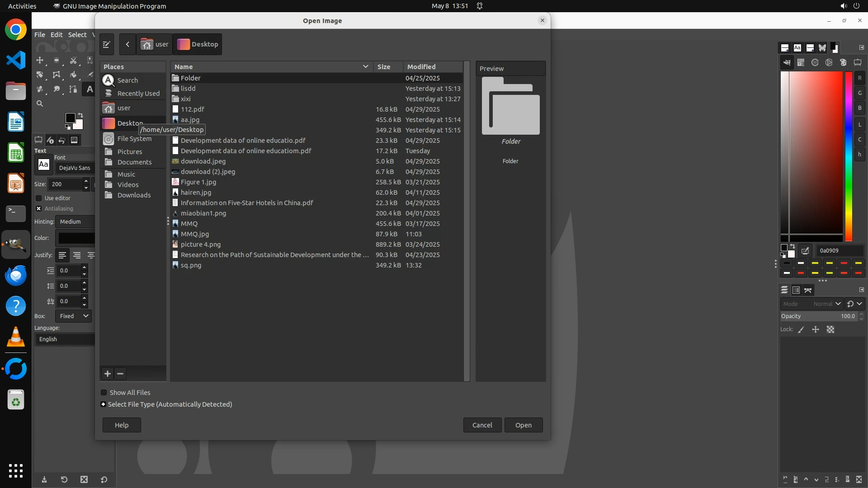868x488 pixels.
Task: Select the Scissors Select tool
Action: [73, 60]
